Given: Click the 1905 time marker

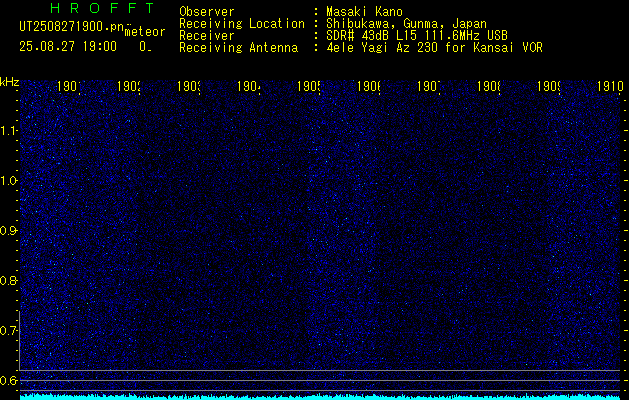Looking at the screenshot, I should 308,86.
